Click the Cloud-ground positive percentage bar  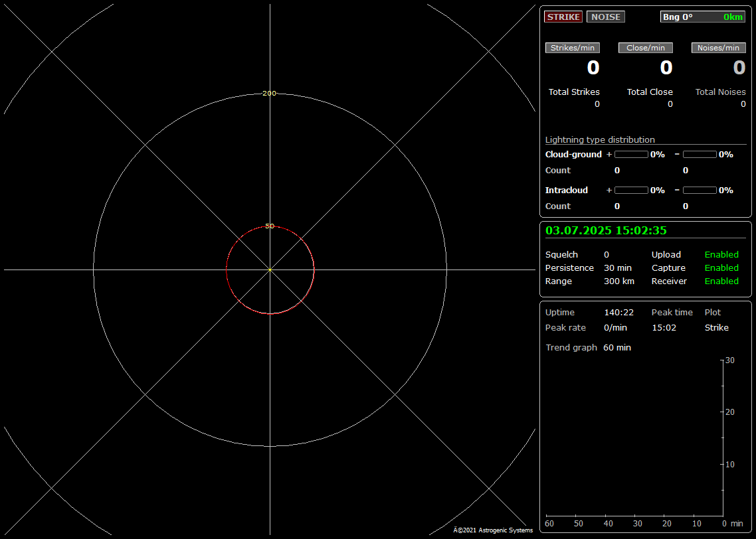click(631, 154)
